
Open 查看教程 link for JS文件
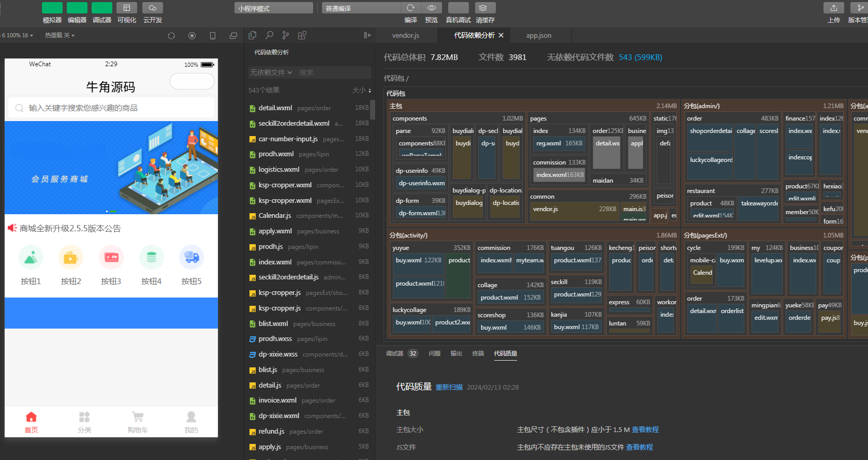(640, 448)
